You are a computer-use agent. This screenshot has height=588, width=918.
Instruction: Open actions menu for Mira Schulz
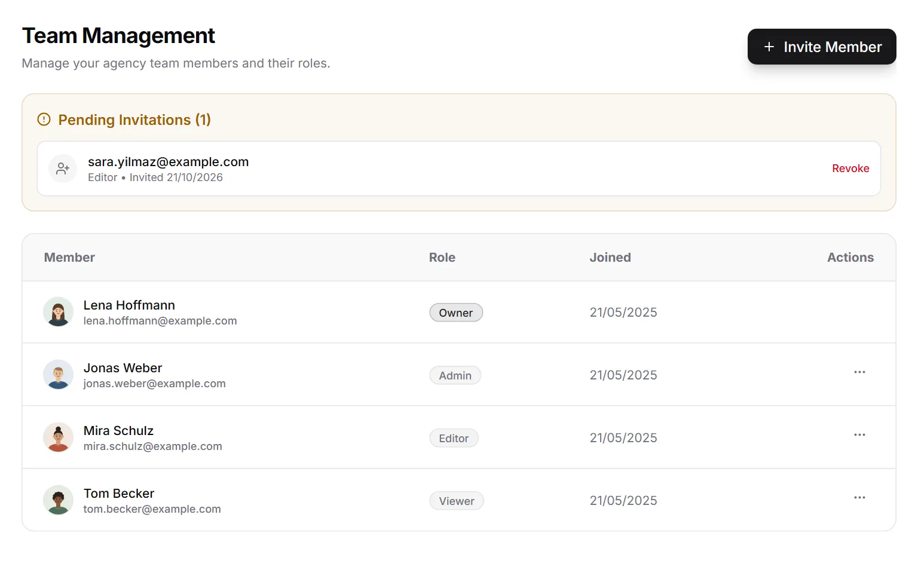pyautogui.click(x=859, y=435)
